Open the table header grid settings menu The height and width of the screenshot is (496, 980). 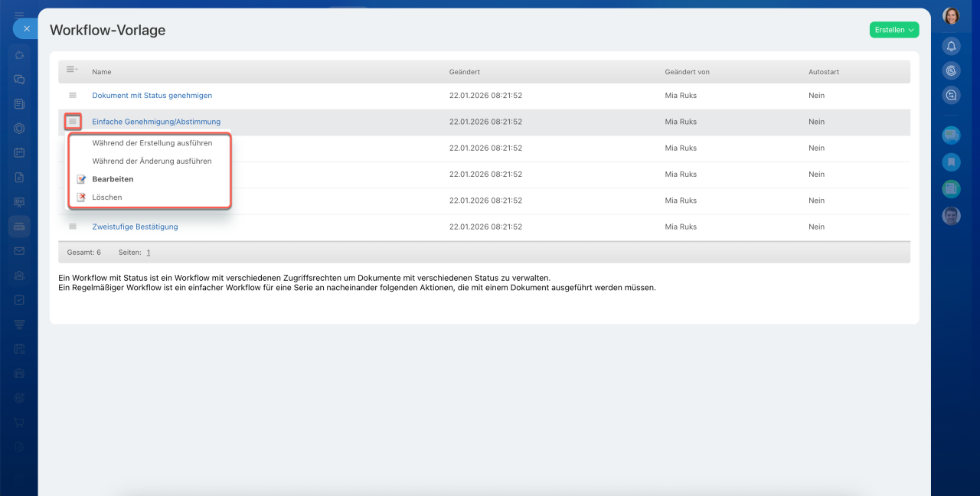point(72,70)
